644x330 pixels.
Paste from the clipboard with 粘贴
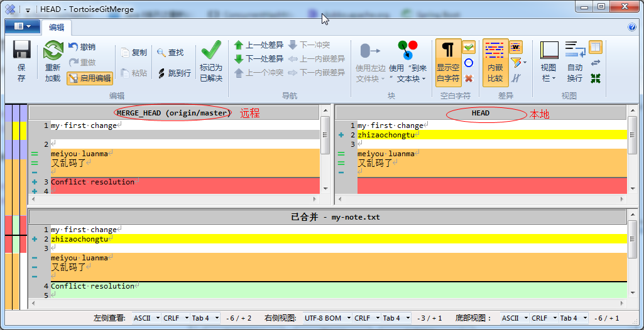point(134,73)
